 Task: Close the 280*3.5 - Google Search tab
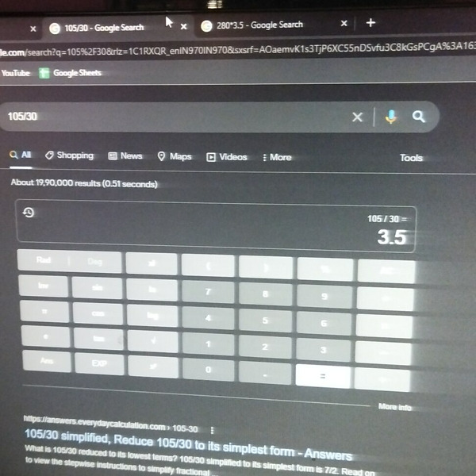(344, 23)
